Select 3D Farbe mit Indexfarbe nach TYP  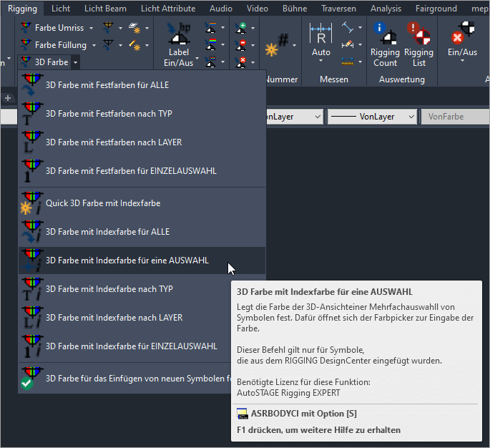click(x=125, y=289)
